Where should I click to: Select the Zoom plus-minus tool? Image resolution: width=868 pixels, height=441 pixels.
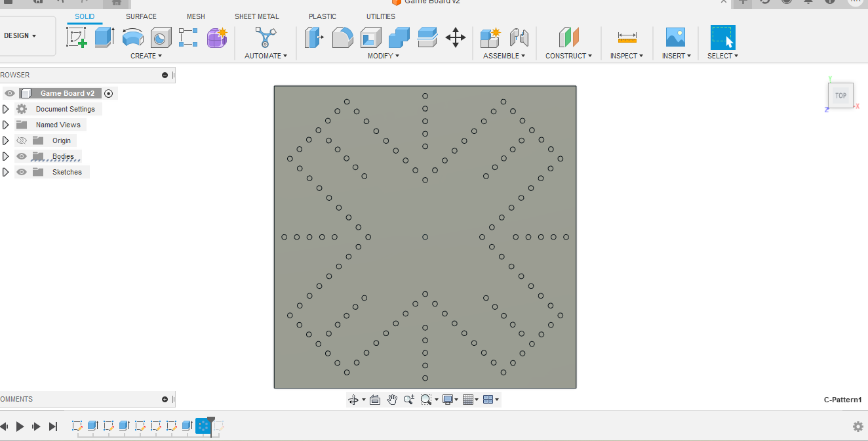[x=409, y=400]
